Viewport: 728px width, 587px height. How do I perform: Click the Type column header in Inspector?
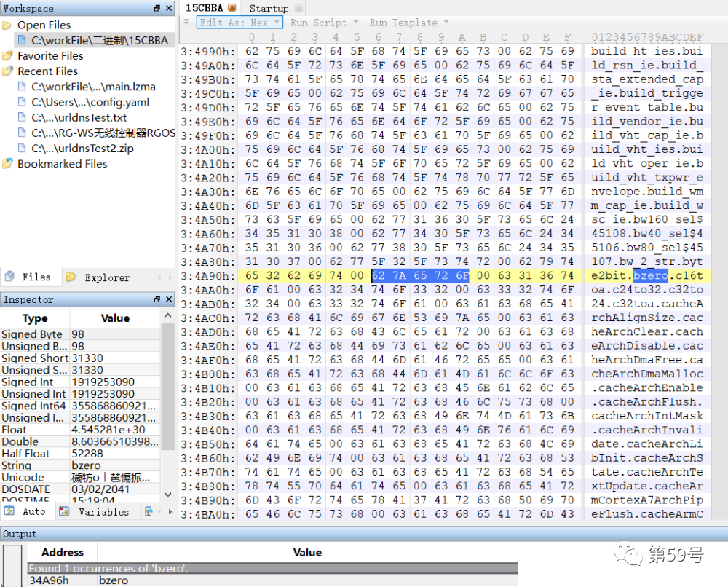(x=35, y=318)
